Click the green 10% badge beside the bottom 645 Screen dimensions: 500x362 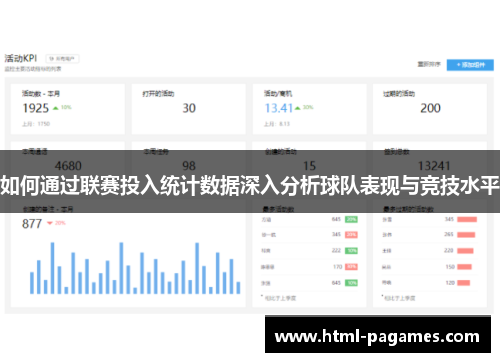(351, 283)
